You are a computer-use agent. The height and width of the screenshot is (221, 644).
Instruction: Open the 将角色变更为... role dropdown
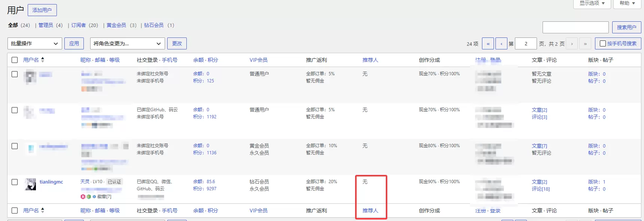point(128,43)
